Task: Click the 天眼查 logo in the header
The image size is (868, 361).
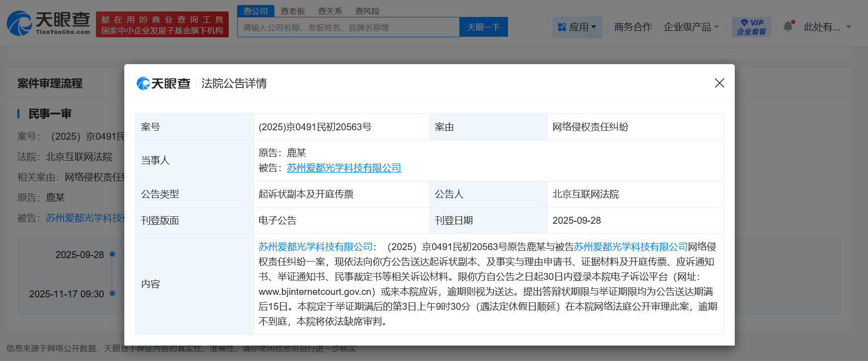Action: click(x=48, y=23)
